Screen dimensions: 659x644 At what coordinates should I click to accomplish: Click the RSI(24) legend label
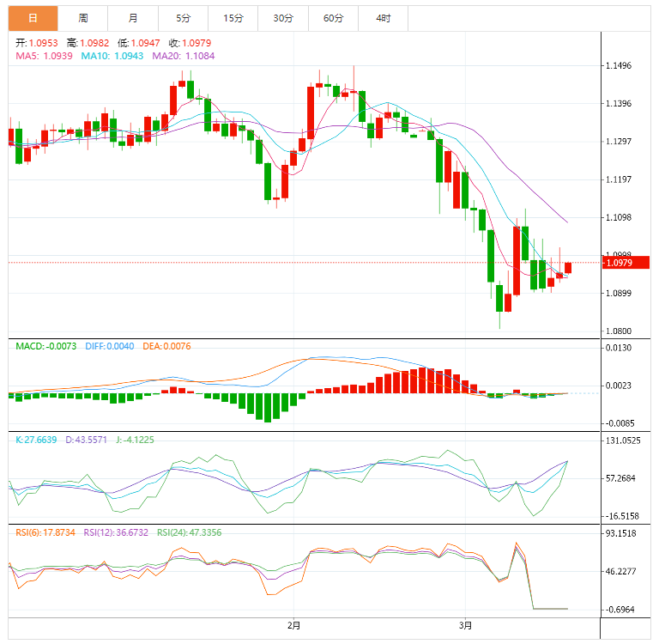[189, 532]
